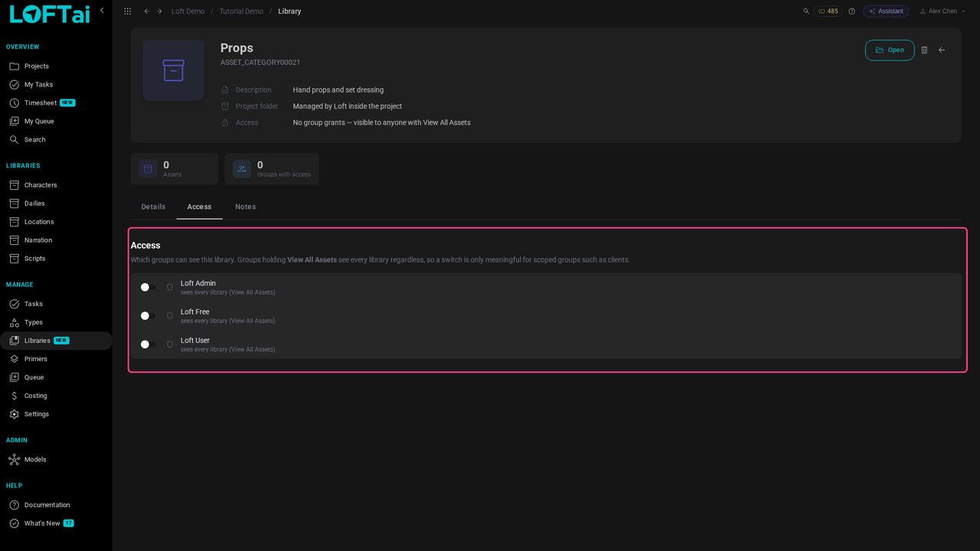Toggle library access for Loft Free

(148, 316)
